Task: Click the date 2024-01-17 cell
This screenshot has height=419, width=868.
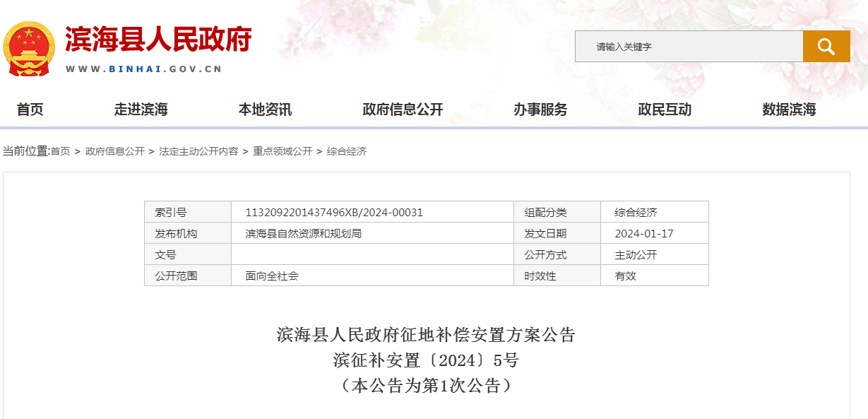Action: 655,233
